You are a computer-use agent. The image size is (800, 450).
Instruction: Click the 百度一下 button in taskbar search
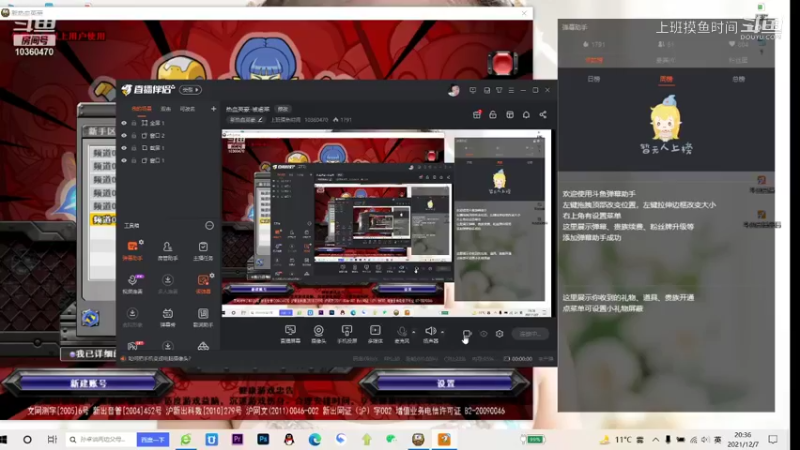[153, 439]
